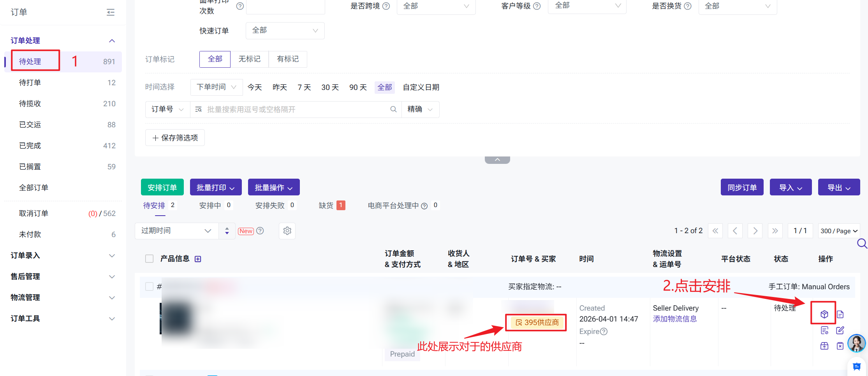Click the box with up-arrow icon

point(824,346)
